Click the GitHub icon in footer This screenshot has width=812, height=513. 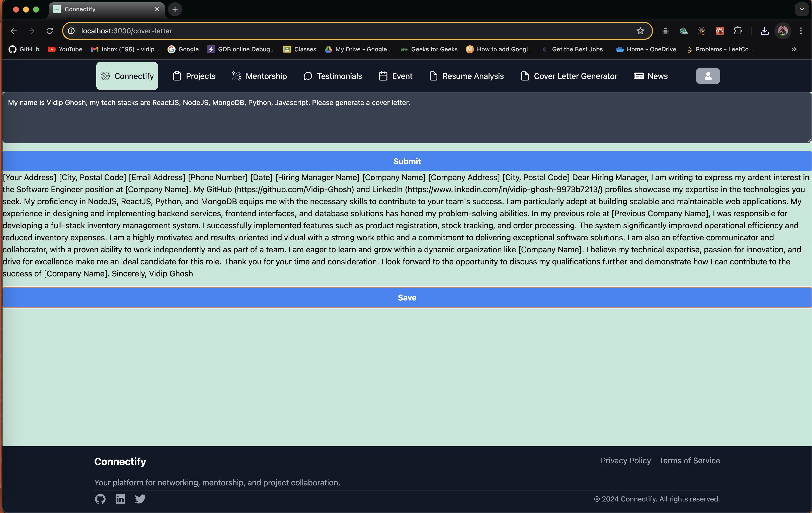[x=100, y=499]
